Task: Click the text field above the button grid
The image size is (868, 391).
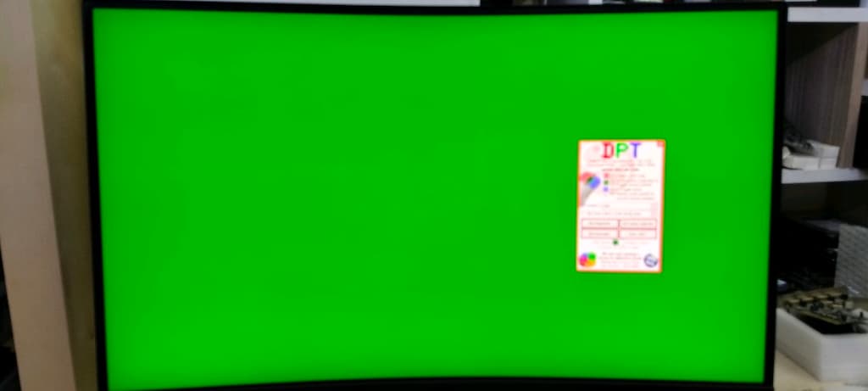Action: point(618,213)
